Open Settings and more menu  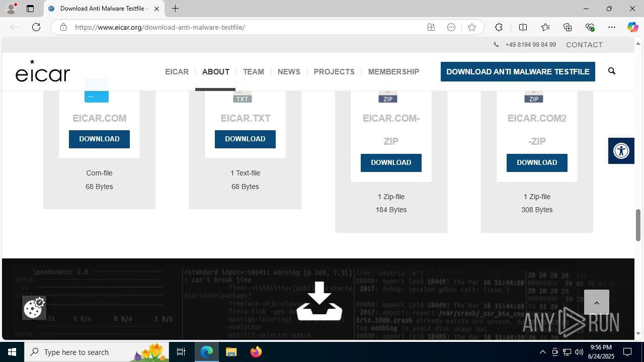tap(612, 27)
